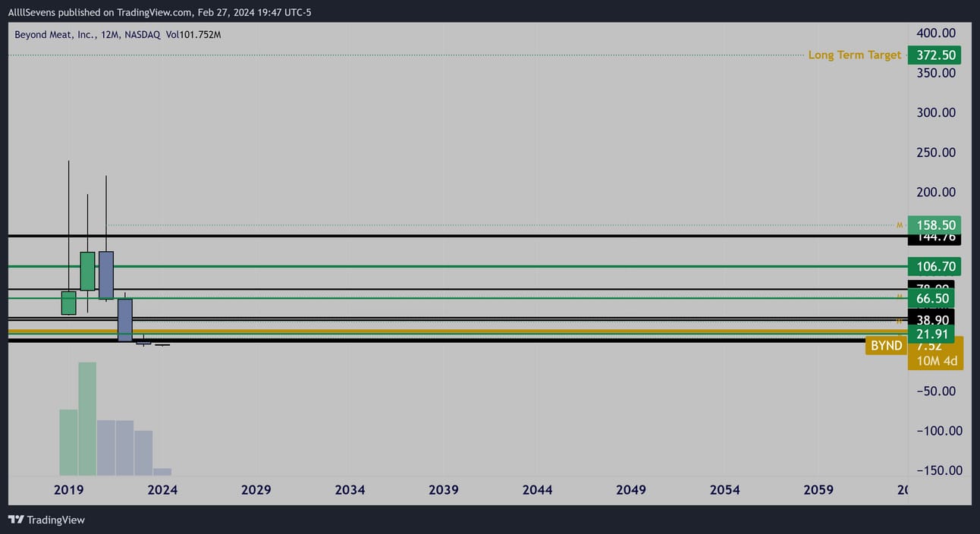Click the 250.00 price axis tick

click(x=936, y=152)
